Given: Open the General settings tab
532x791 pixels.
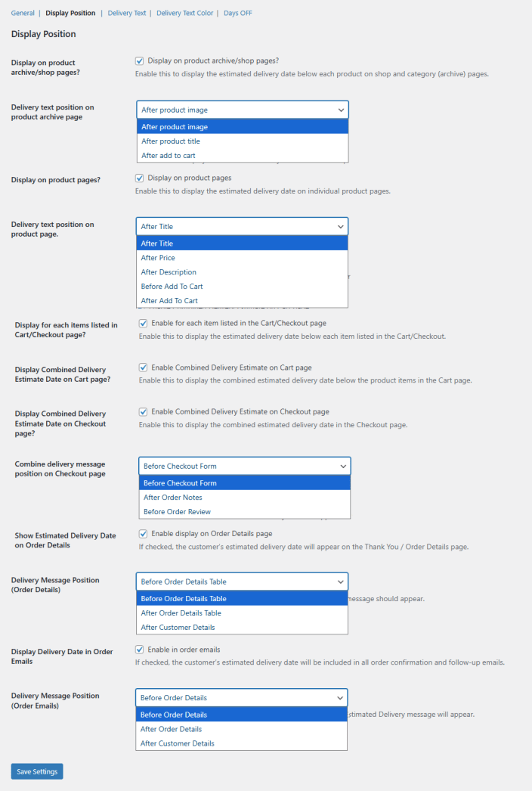Looking at the screenshot, I should 23,13.
